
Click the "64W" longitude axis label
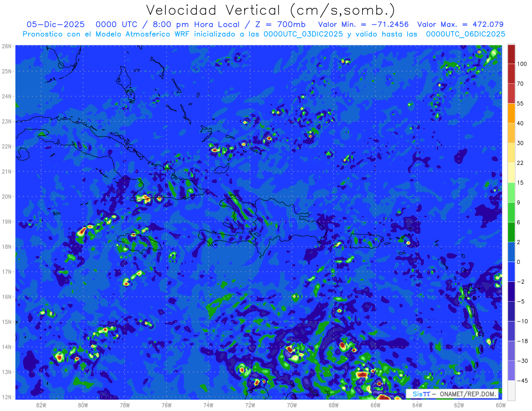click(417, 405)
